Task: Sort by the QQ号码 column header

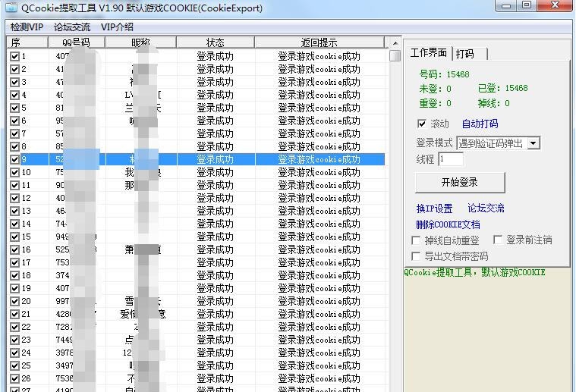Action: [x=77, y=42]
